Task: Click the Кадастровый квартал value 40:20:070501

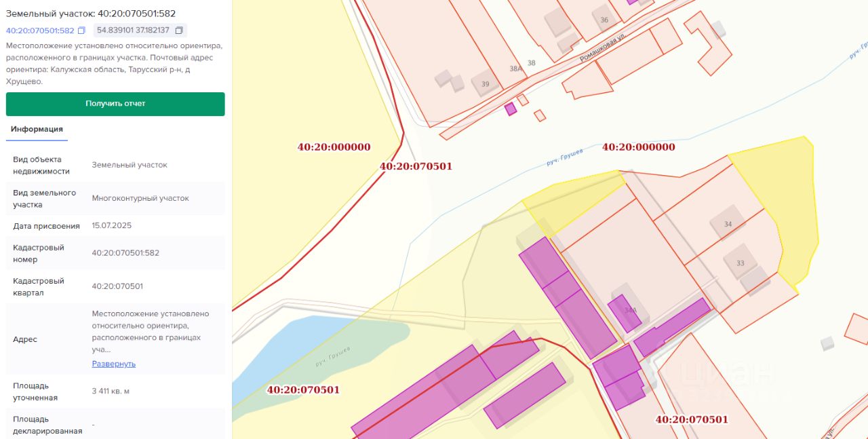Action: [117, 286]
